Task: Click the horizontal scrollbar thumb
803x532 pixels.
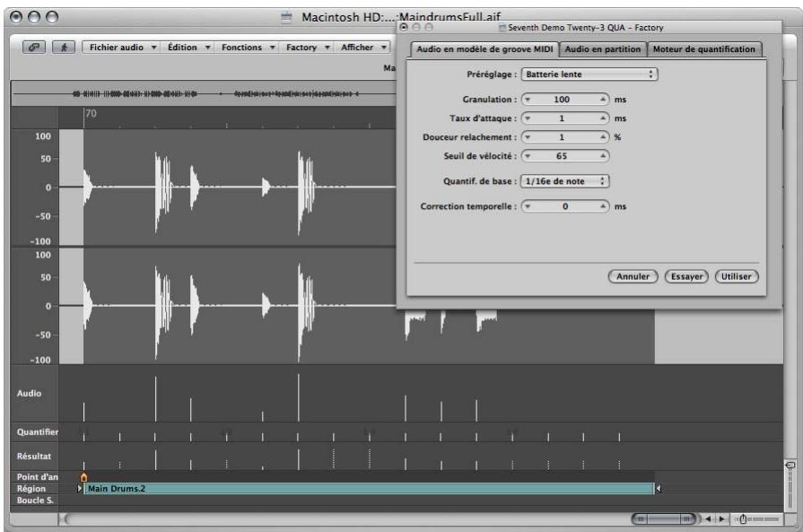Action: pyautogui.click(x=664, y=519)
